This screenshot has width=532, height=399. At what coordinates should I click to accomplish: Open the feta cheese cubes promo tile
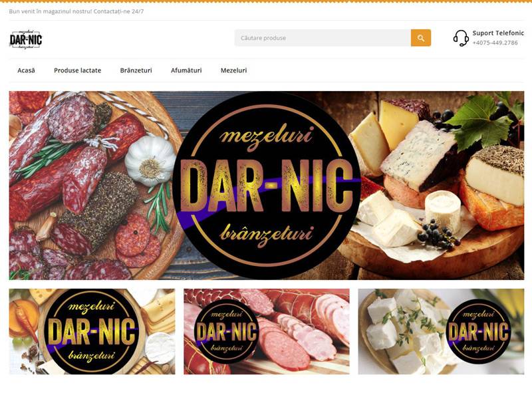[441, 332]
